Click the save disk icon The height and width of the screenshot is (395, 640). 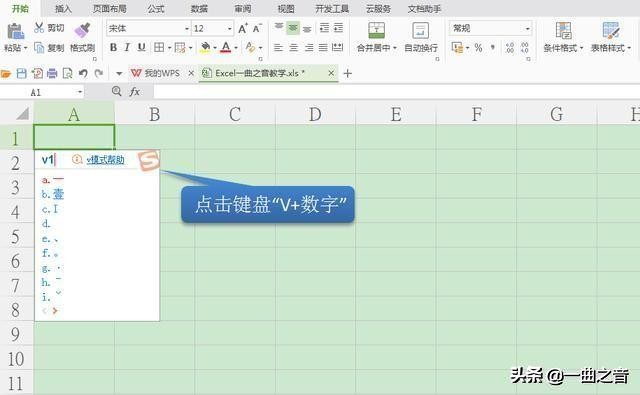click(x=21, y=73)
